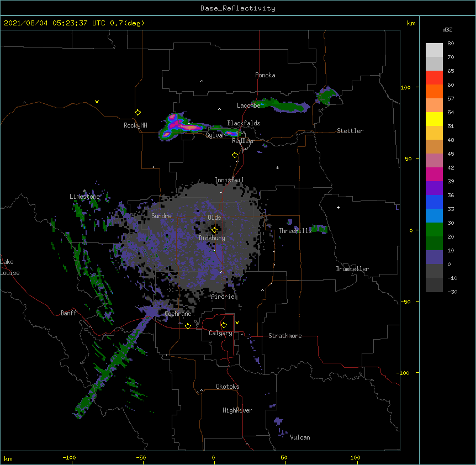This screenshot has width=476, height=465.
Task: Click the Vulcan city label
Action: tap(300, 437)
